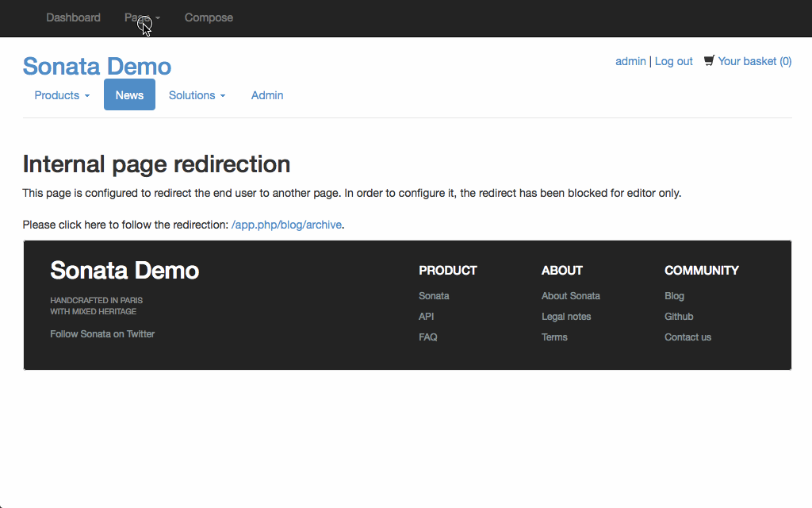The image size is (812, 508).
Task: Open the Admin navigation item
Action: (x=267, y=95)
